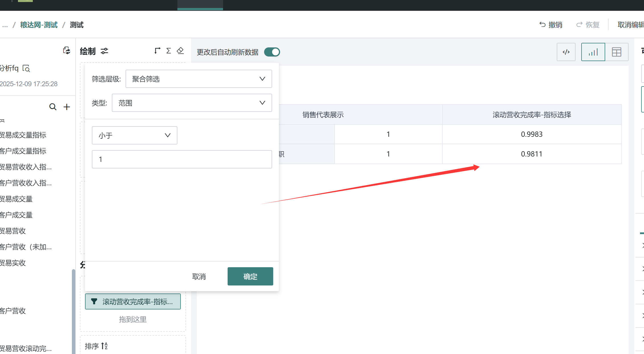Screen dimensions: 644x354
Task: Switch to bar chart view
Action: 593,52
